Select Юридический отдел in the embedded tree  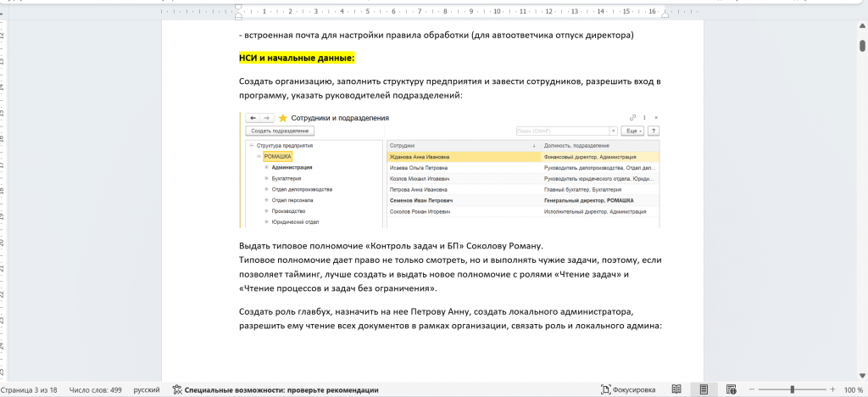(295, 222)
